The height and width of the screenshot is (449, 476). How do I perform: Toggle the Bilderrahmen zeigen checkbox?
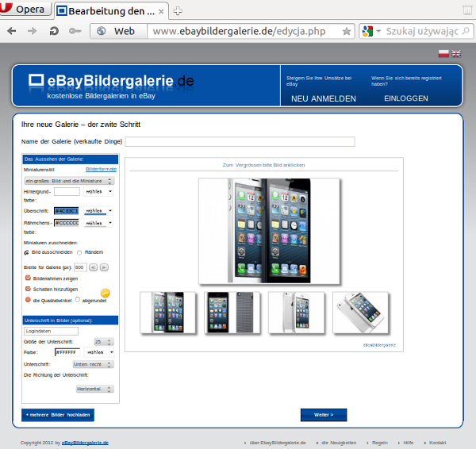click(x=28, y=278)
